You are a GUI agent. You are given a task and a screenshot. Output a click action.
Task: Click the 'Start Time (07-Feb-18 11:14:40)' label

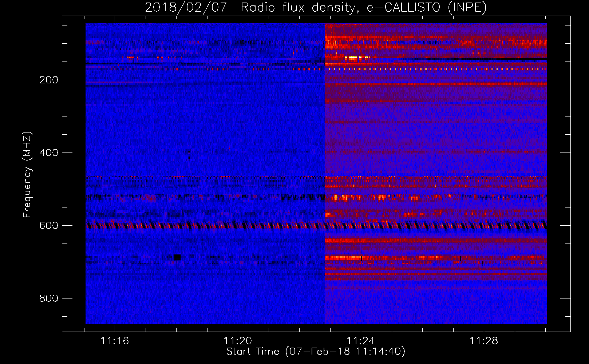(x=316, y=352)
